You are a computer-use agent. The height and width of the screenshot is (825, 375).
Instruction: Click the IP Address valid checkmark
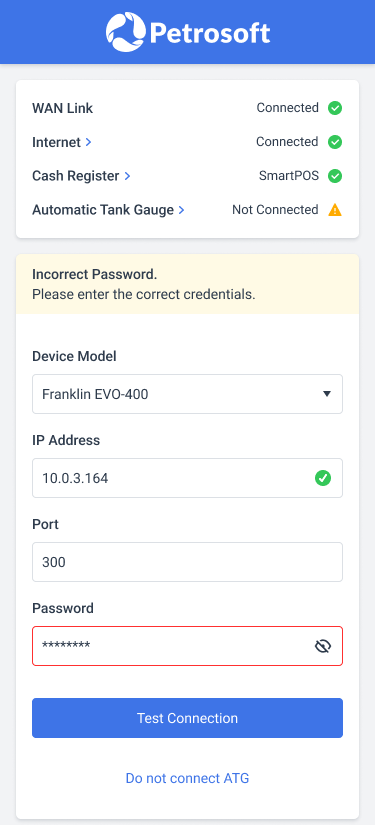(x=322, y=478)
